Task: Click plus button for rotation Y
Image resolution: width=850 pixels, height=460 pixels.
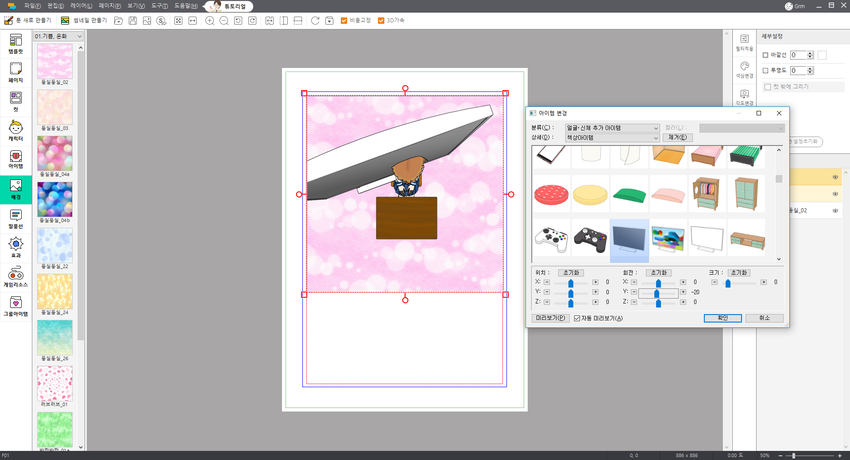Action: click(683, 292)
